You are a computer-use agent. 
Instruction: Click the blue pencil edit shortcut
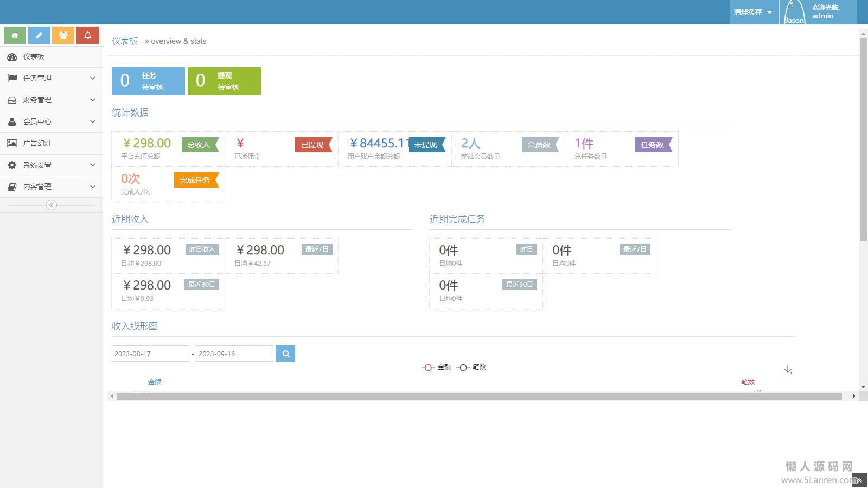click(39, 35)
